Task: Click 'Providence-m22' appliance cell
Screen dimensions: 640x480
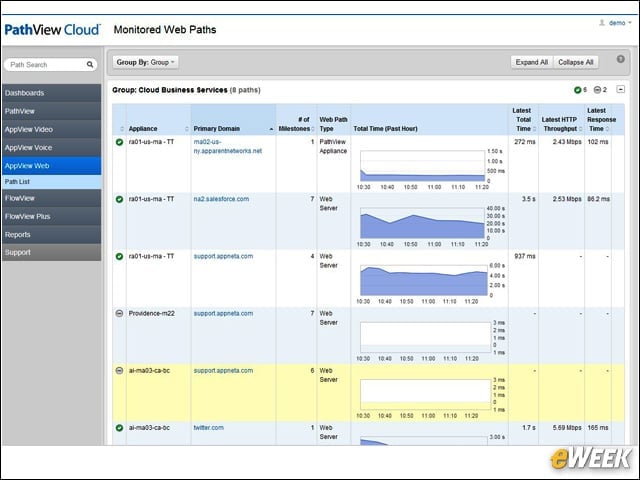Action: coord(151,313)
